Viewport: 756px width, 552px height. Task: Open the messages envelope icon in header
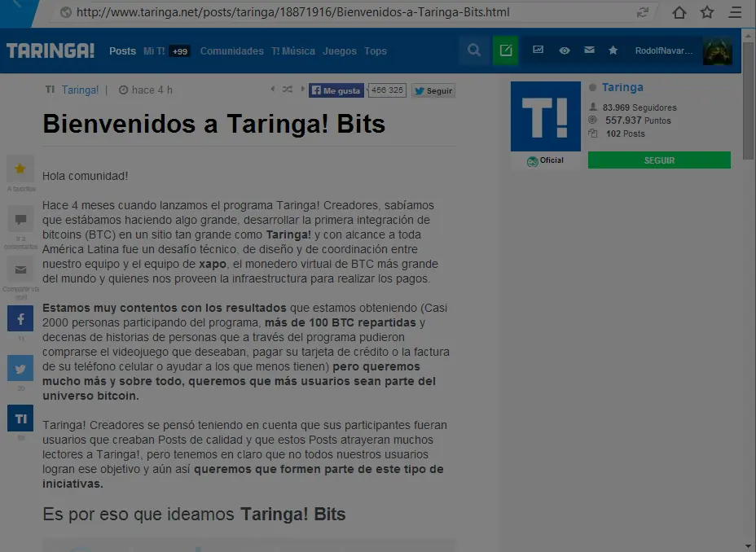pos(589,50)
